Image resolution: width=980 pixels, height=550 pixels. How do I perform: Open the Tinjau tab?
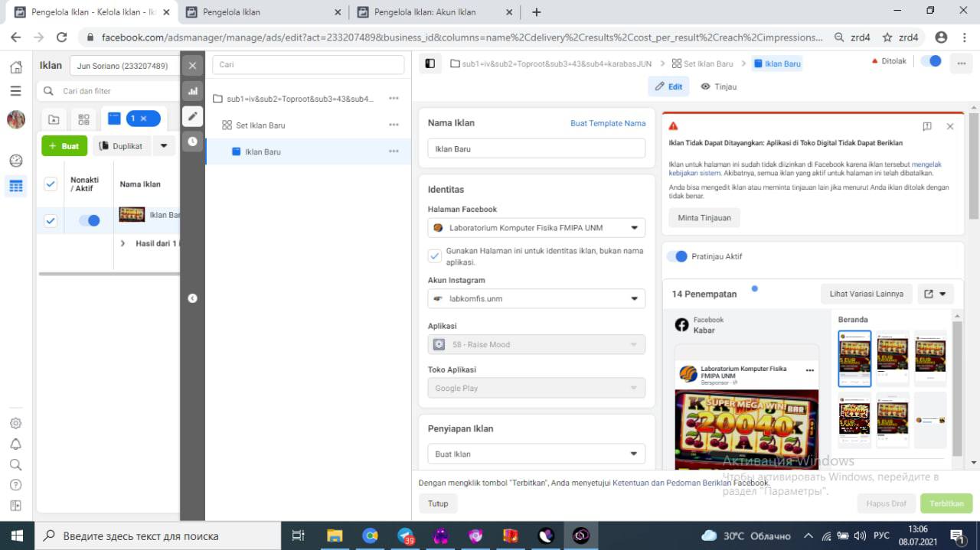[719, 86]
